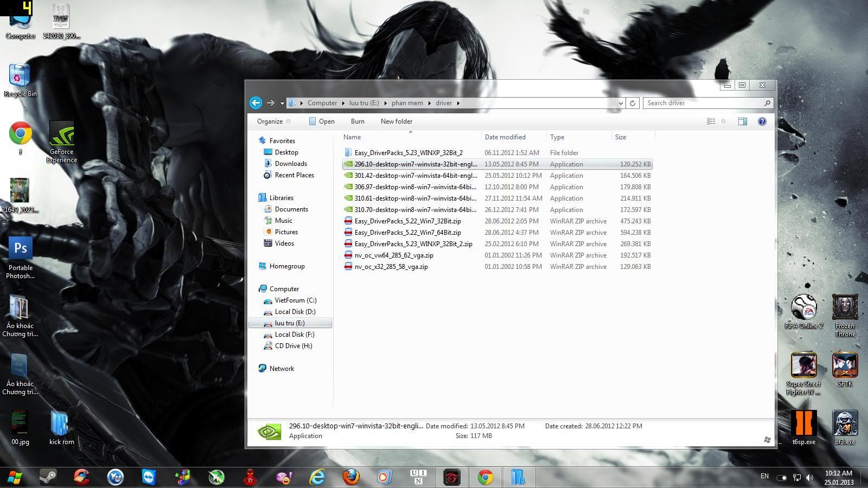Open TeamViewer from the taskbar
This screenshot has height=488, width=868.
[148, 477]
